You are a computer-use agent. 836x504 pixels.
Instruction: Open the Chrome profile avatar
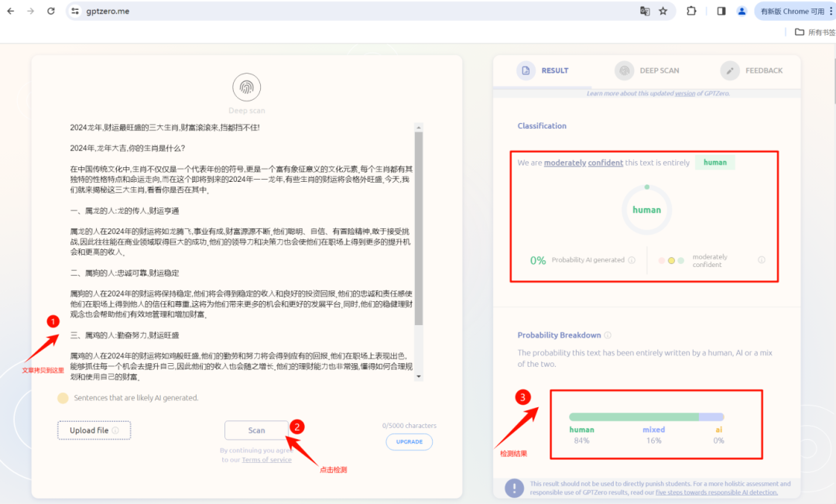(742, 11)
